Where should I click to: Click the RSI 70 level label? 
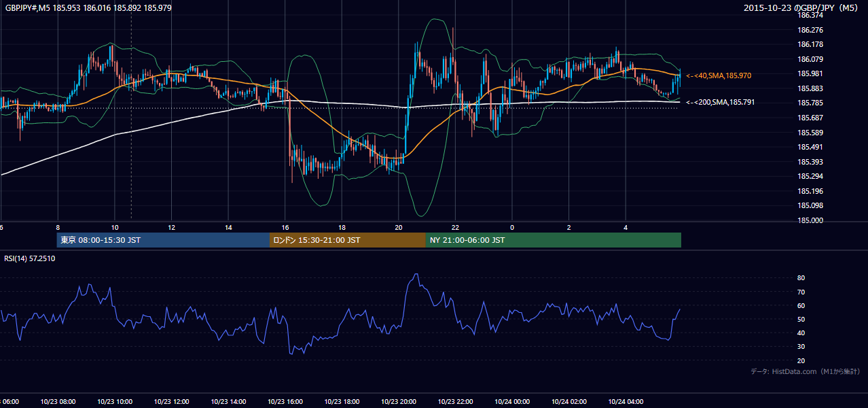(801, 292)
